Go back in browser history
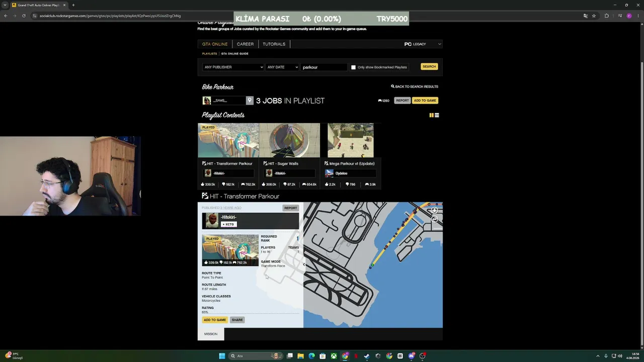 pyautogui.click(x=6, y=16)
